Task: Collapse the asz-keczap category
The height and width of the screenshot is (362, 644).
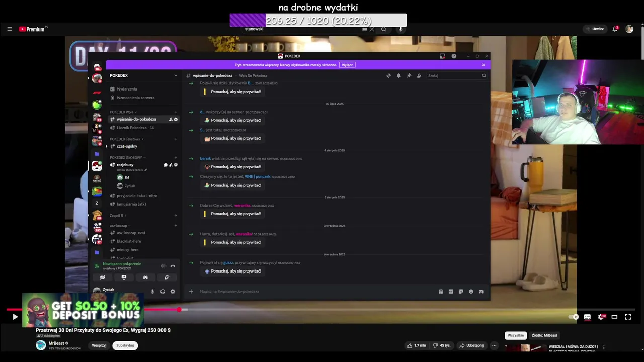Action: click(x=120, y=226)
